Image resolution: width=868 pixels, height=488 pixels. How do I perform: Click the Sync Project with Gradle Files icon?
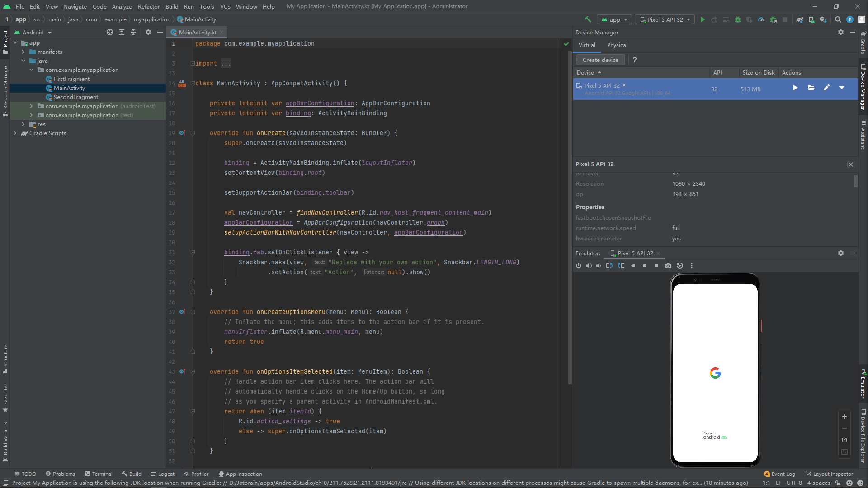tap(799, 19)
